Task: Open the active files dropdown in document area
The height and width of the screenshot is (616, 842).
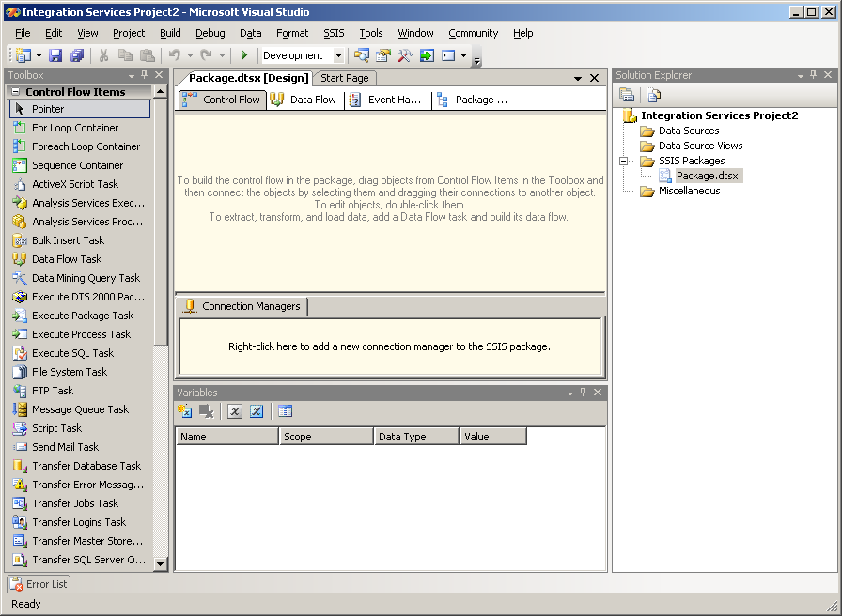Action: (x=578, y=78)
